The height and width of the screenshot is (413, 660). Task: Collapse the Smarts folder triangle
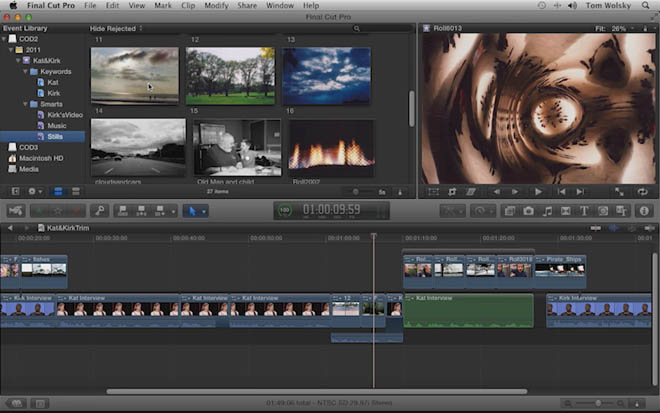[x=25, y=104]
